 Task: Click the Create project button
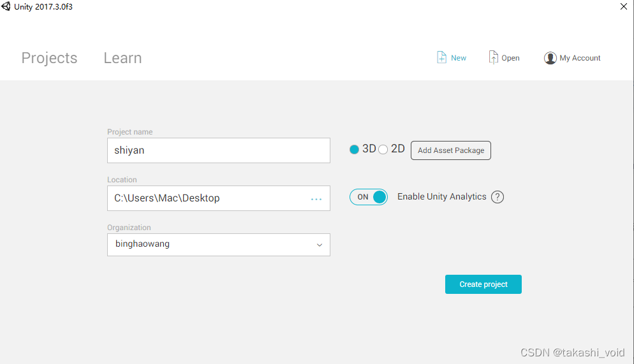[483, 284]
